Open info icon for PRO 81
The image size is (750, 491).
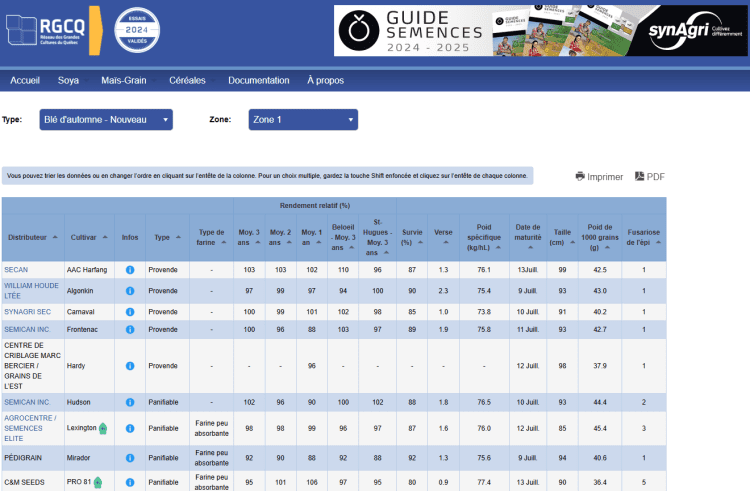coord(130,483)
